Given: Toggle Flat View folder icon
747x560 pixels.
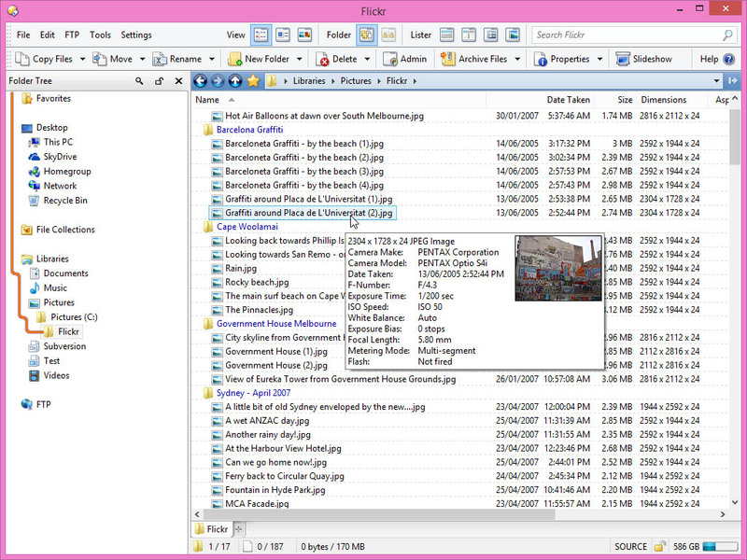Looking at the screenshot, I should 366,35.
